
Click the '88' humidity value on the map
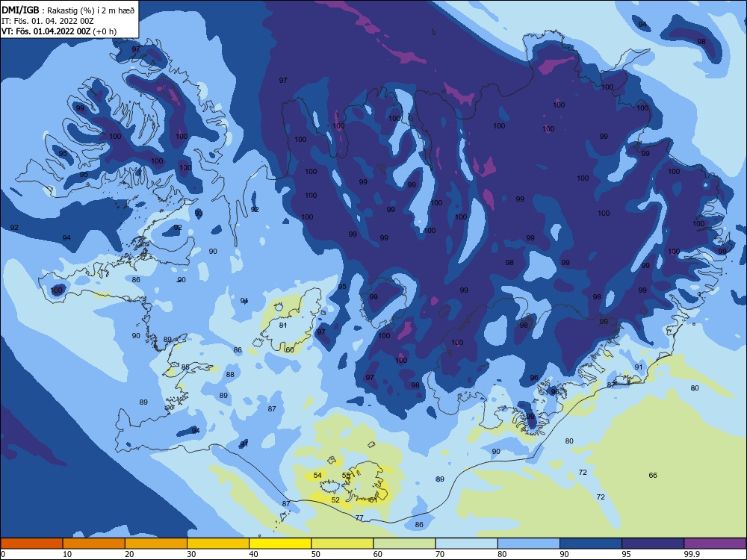coord(230,375)
